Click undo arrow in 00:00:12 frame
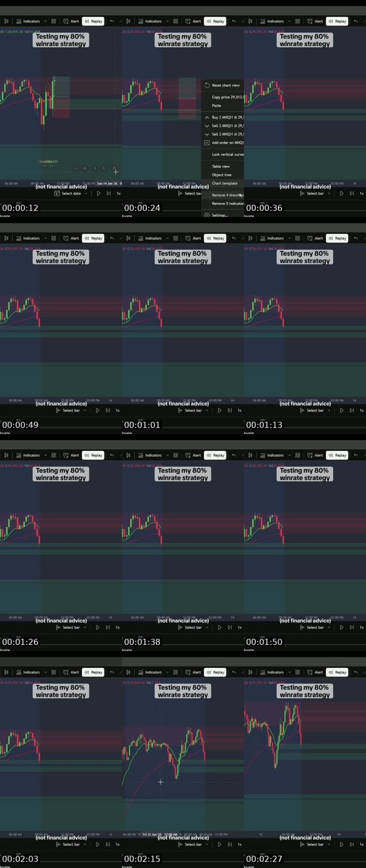 pos(112,21)
